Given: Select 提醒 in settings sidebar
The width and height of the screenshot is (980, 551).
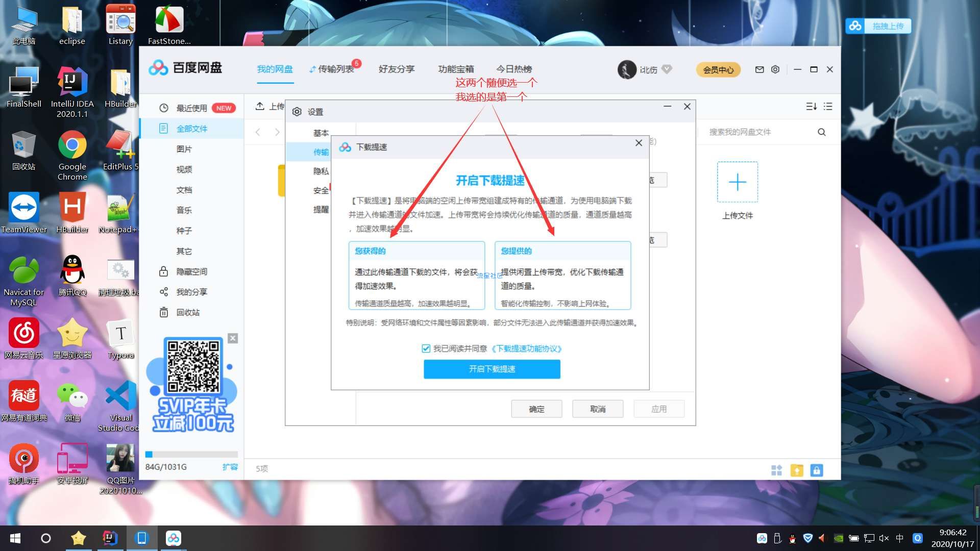Looking at the screenshot, I should click(x=321, y=210).
